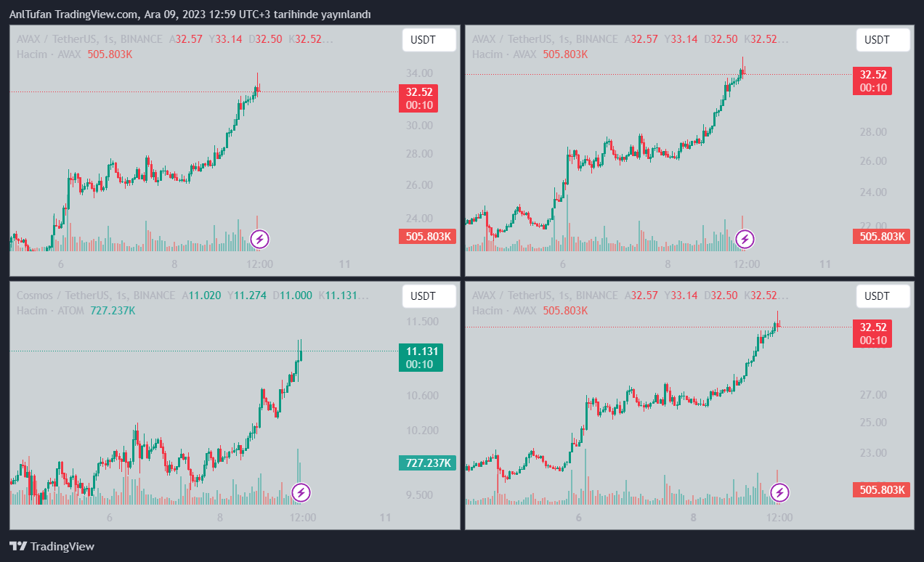Click the red 32.52 price label in the top-left chart
Screen dimensions: 924x562
click(x=418, y=92)
